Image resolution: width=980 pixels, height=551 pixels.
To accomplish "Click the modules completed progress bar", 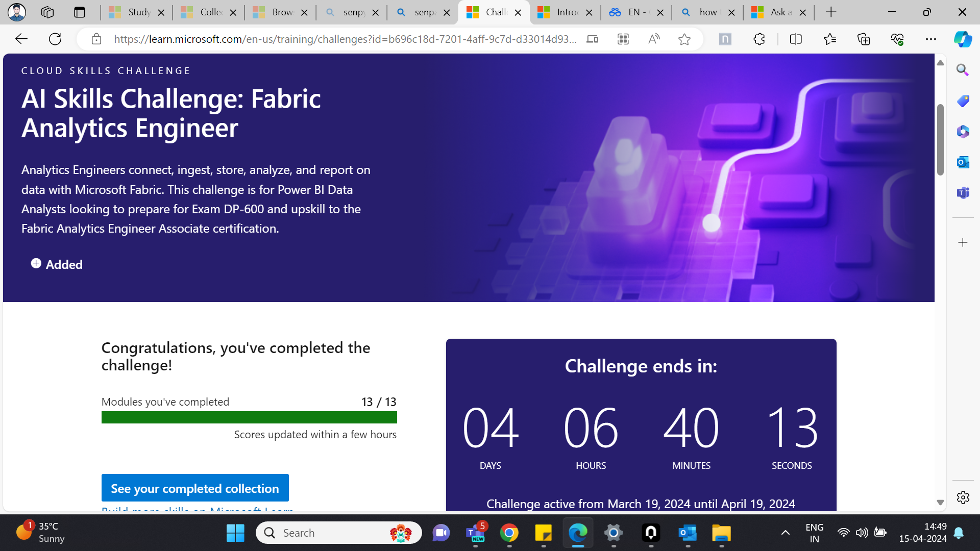I will 249,417.
